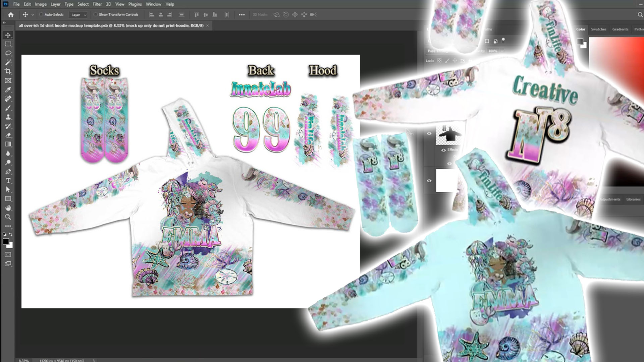This screenshot has width=644, height=362.
Task: Click the foreground color swatch
Action: pos(6,241)
